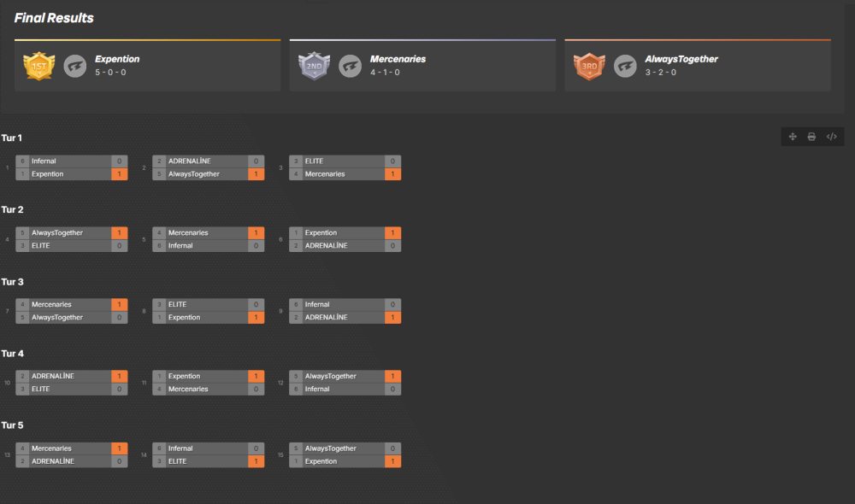The width and height of the screenshot is (855, 504).
Task: Open Expention team name in Final Results
Action: (x=117, y=59)
